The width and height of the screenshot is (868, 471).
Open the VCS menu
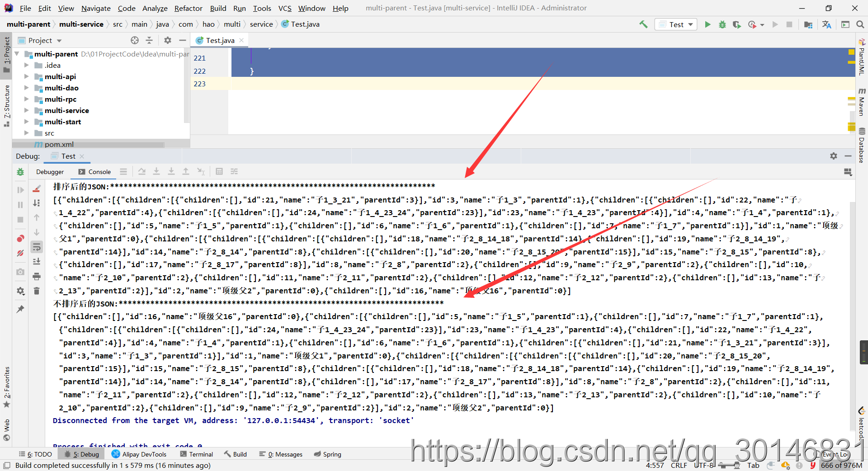pos(285,8)
